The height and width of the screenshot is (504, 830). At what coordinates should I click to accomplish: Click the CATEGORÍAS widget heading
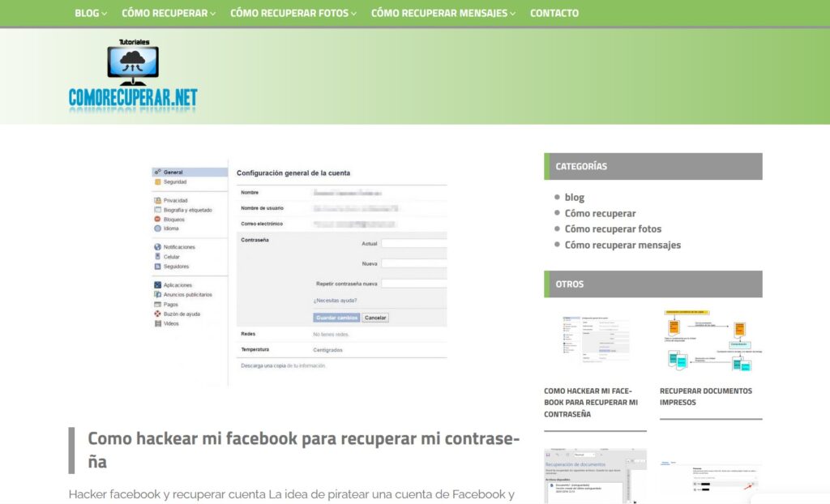tap(653, 166)
